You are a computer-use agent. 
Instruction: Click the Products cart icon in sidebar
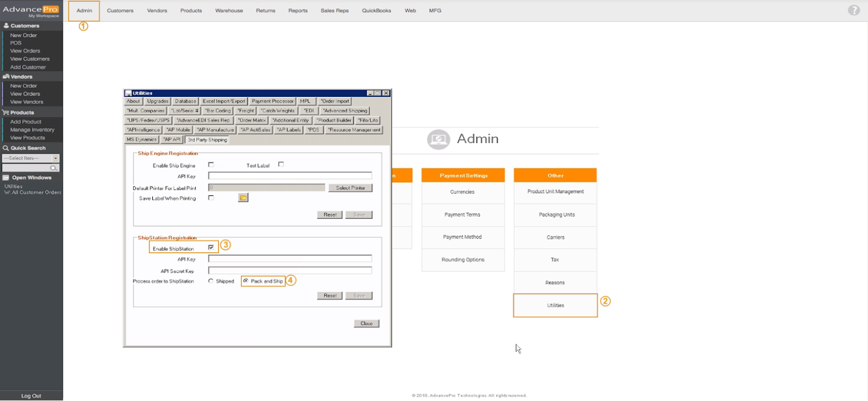tap(6, 113)
